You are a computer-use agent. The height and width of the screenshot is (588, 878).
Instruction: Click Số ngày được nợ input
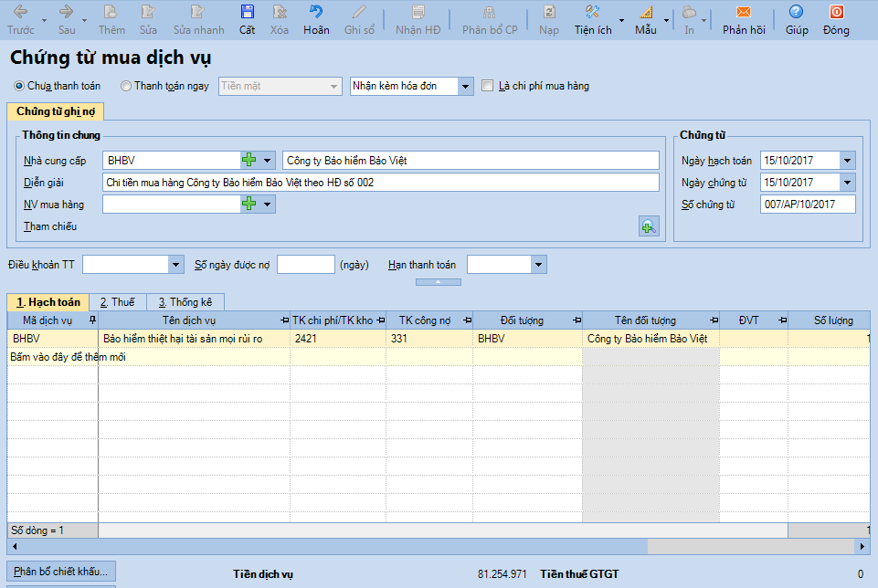306,264
